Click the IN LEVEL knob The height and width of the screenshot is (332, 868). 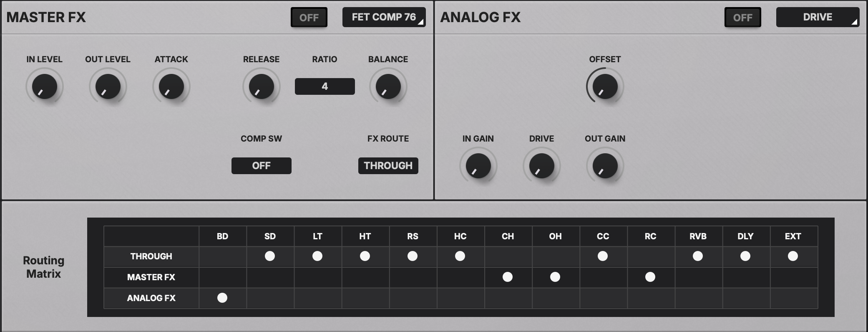tap(45, 86)
